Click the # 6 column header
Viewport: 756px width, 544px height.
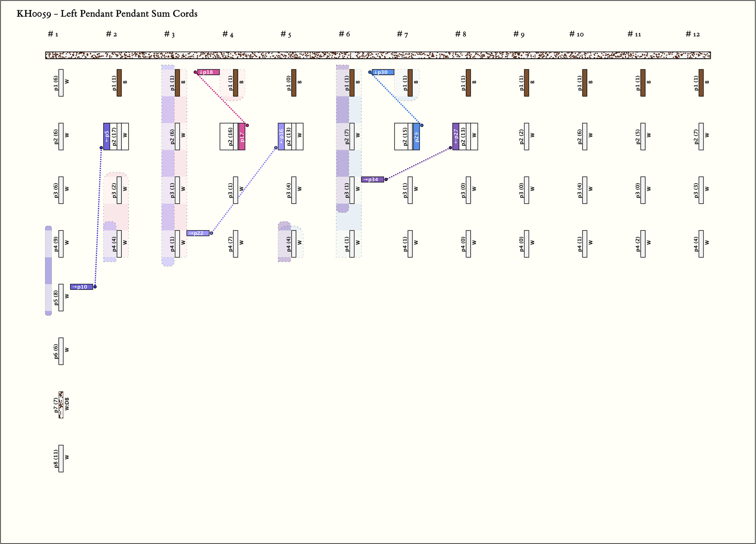click(344, 34)
